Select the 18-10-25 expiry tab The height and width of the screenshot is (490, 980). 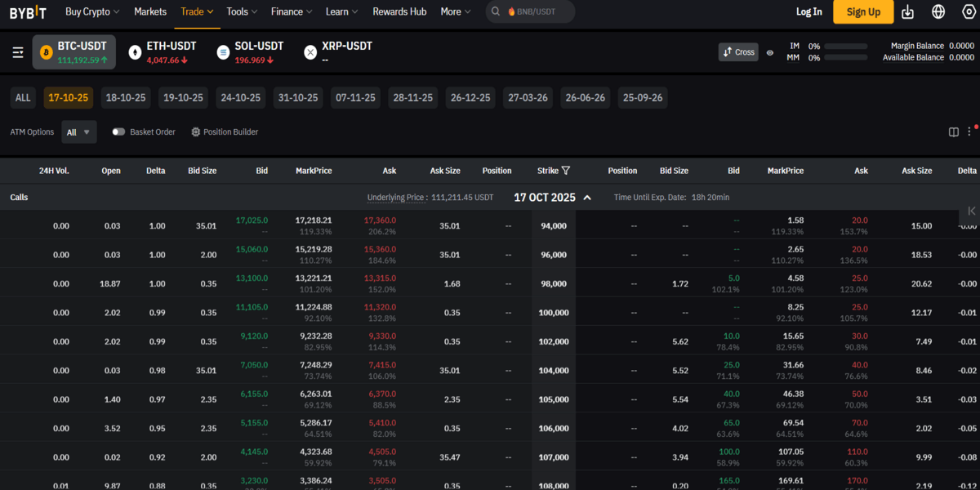pyautogui.click(x=126, y=97)
